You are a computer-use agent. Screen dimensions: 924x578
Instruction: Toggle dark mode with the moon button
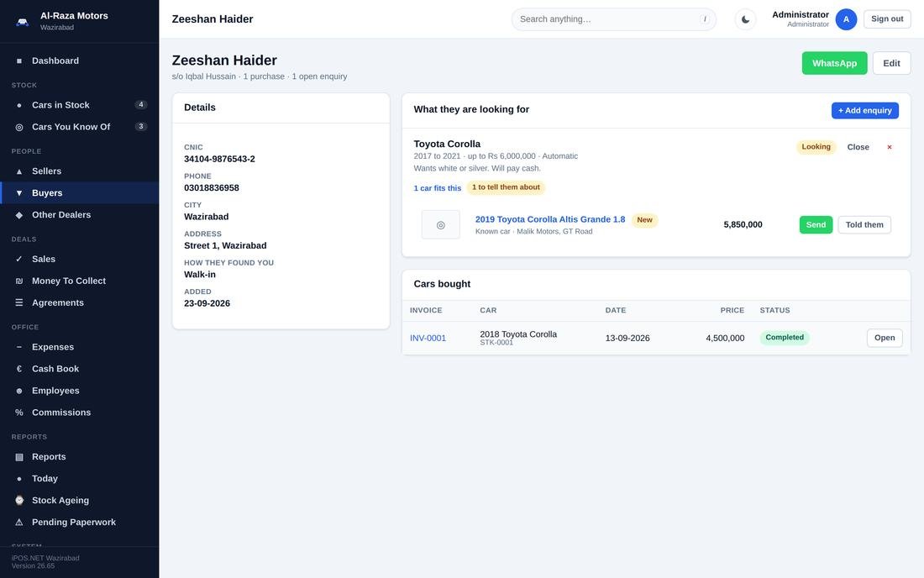(x=745, y=19)
